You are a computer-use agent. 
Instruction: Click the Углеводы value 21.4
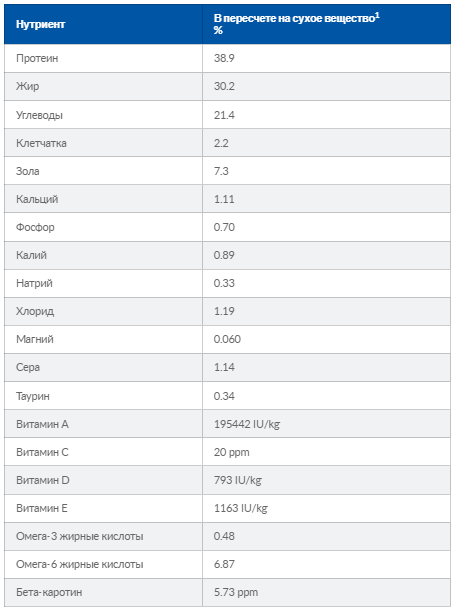coord(224,115)
